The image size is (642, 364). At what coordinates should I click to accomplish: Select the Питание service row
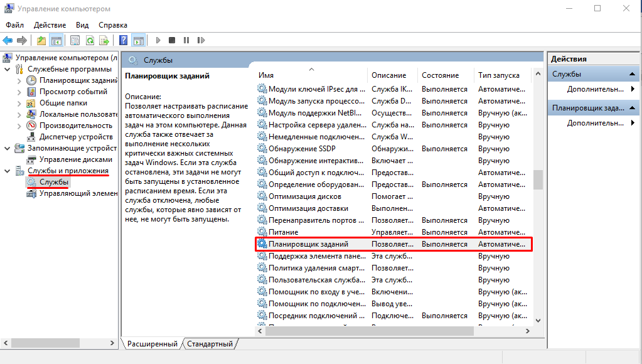(394, 232)
